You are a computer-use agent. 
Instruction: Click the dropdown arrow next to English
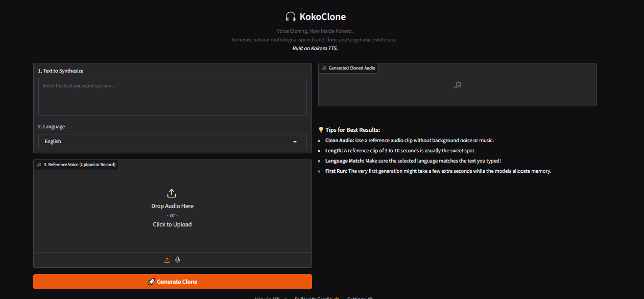(295, 142)
